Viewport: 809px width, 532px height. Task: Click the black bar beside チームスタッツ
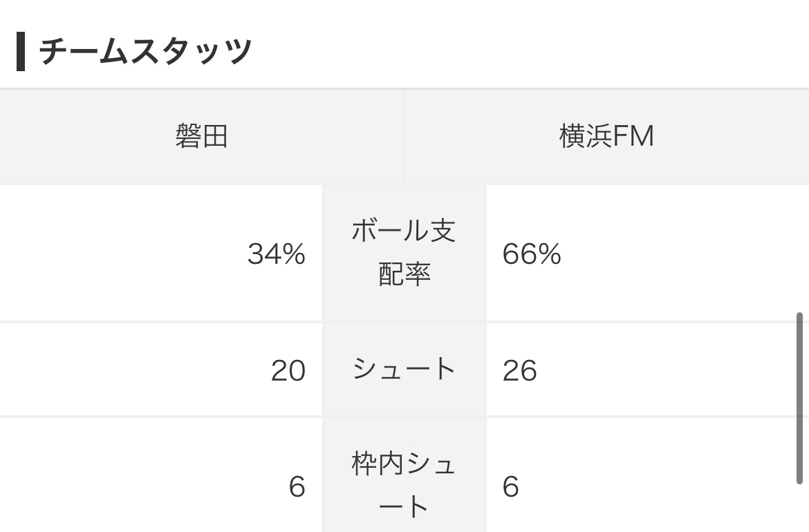21,52
